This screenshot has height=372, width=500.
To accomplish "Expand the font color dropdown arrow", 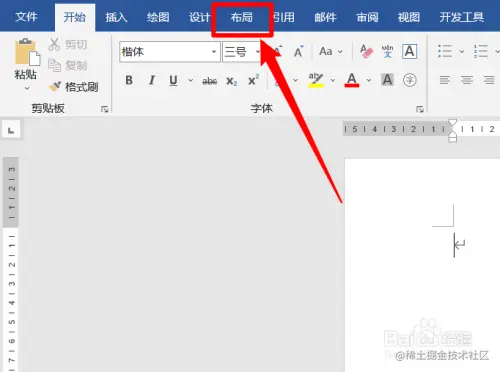I will click(369, 80).
